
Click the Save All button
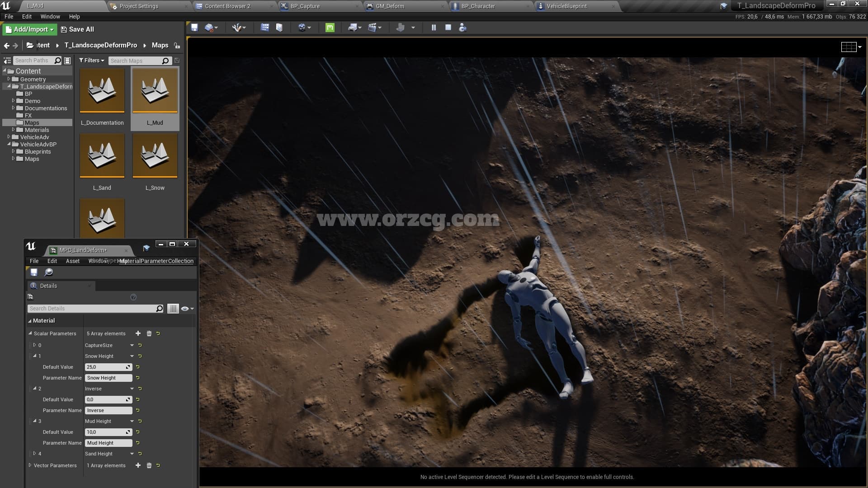pos(77,29)
